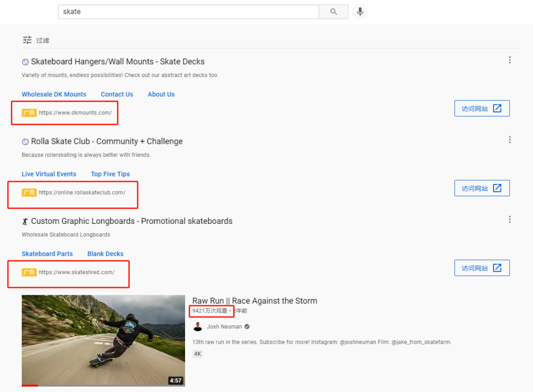Visit the skateshred website button
The width and height of the screenshot is (533, 392).
click(482, 268)
